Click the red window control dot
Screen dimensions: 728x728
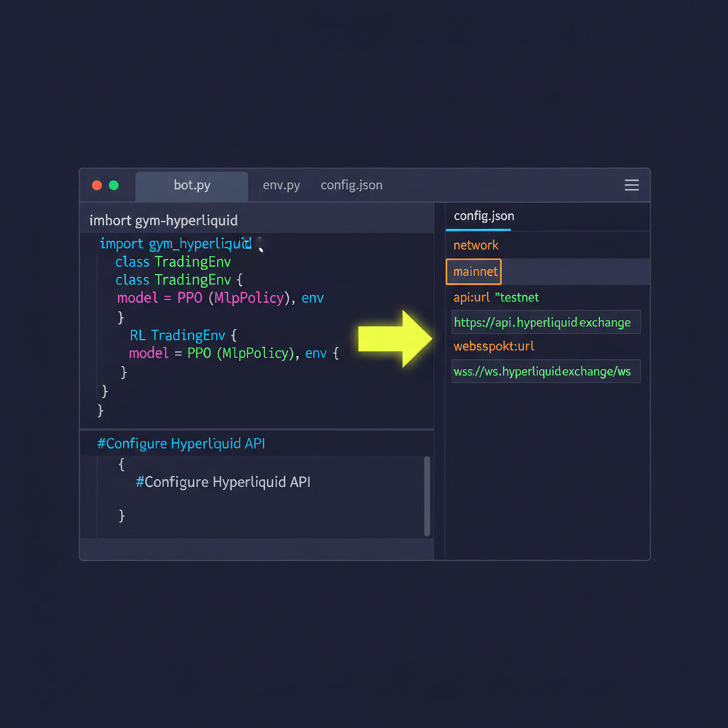coord(96,185)
